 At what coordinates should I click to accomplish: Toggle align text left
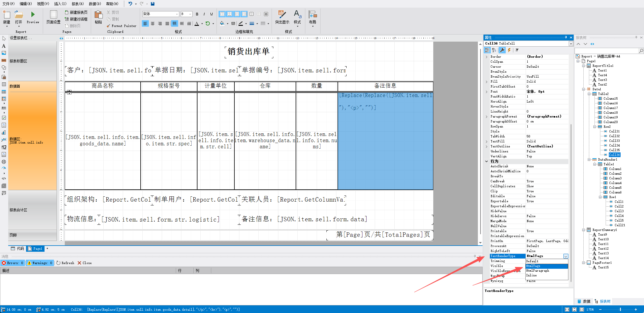point(145,23)
